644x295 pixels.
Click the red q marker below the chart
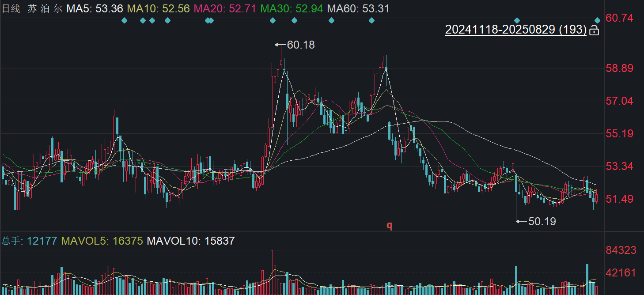coord(390,226)
